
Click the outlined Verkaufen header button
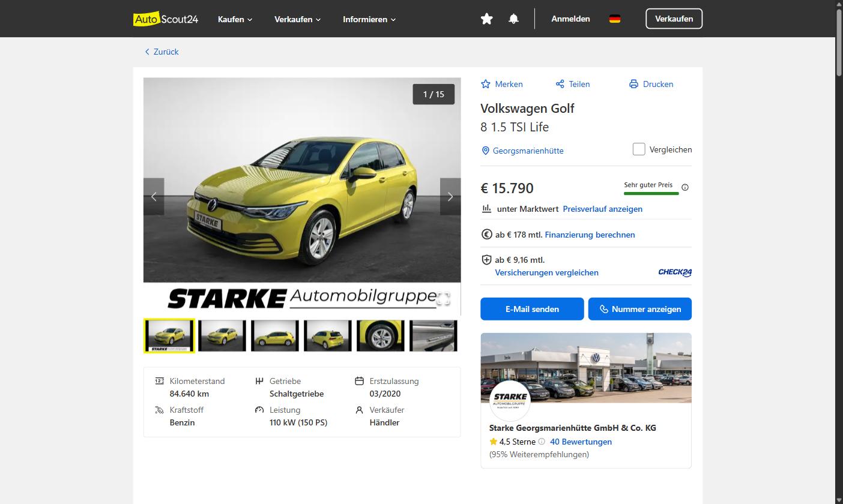coord(674,19)
